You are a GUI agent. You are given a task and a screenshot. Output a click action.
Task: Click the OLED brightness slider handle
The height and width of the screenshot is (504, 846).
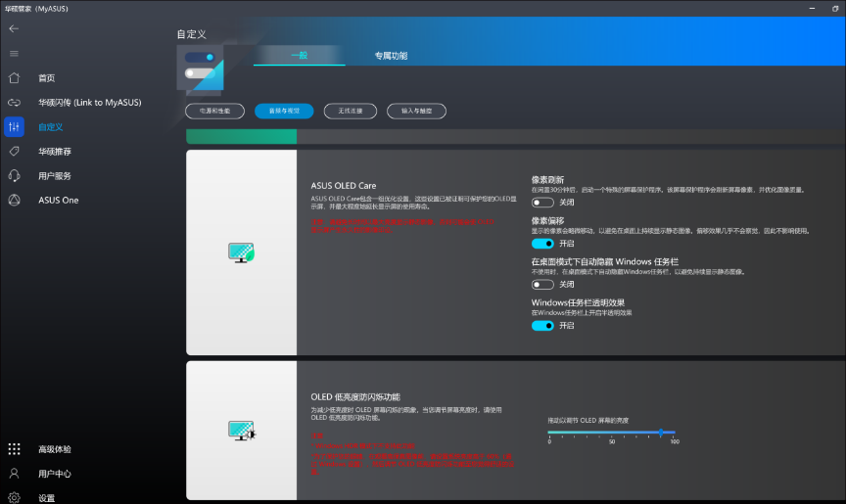(x=661, y=433)
